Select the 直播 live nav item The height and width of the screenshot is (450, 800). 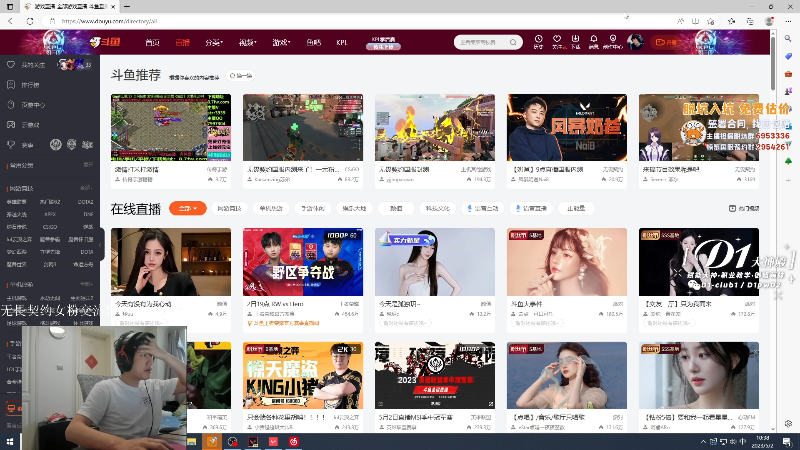tap(182, 42)
